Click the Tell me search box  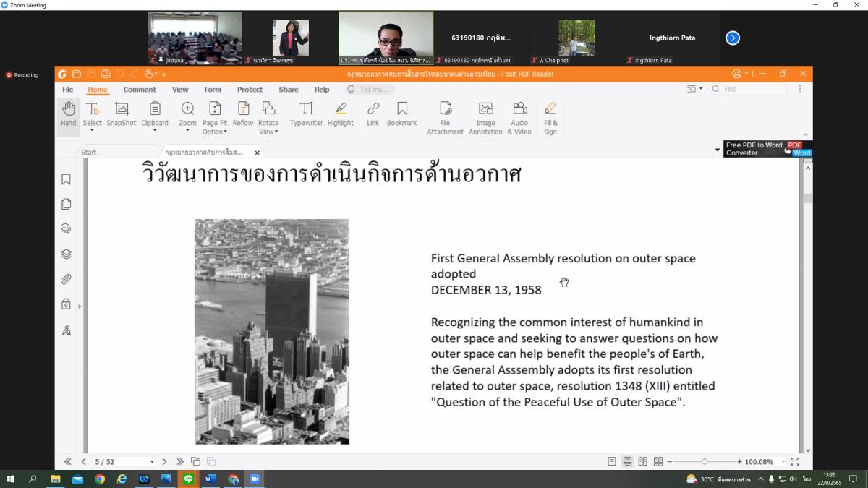(370, 90)
